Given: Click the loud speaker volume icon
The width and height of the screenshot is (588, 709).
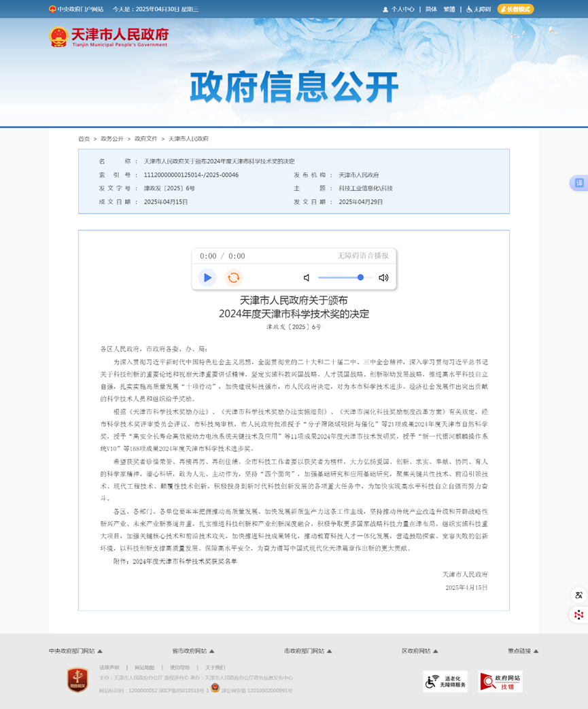Looking at the screenshot, I should 383,277.
